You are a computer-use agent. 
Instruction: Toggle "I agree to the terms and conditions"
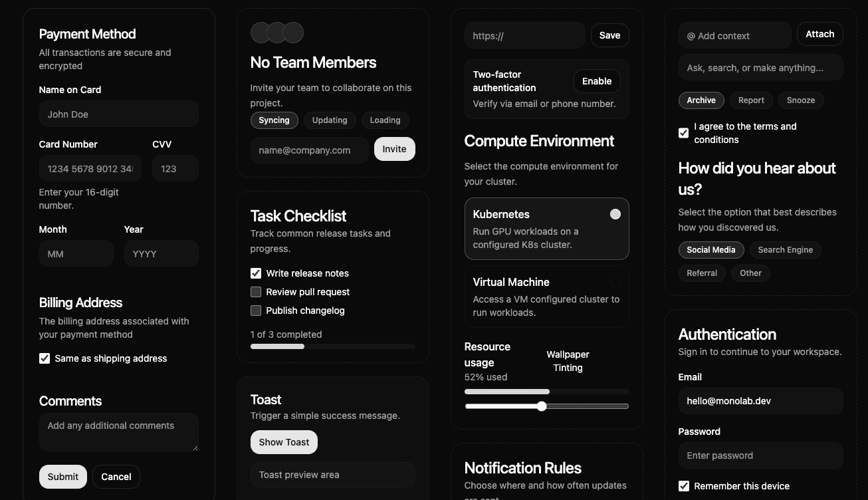[x=683, y=133]
